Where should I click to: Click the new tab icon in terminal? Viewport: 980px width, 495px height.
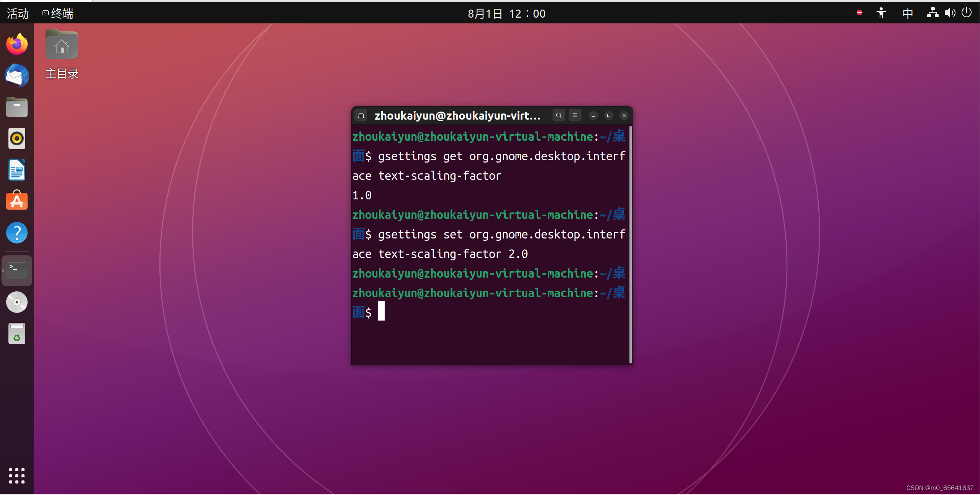(x=361, y=115)
